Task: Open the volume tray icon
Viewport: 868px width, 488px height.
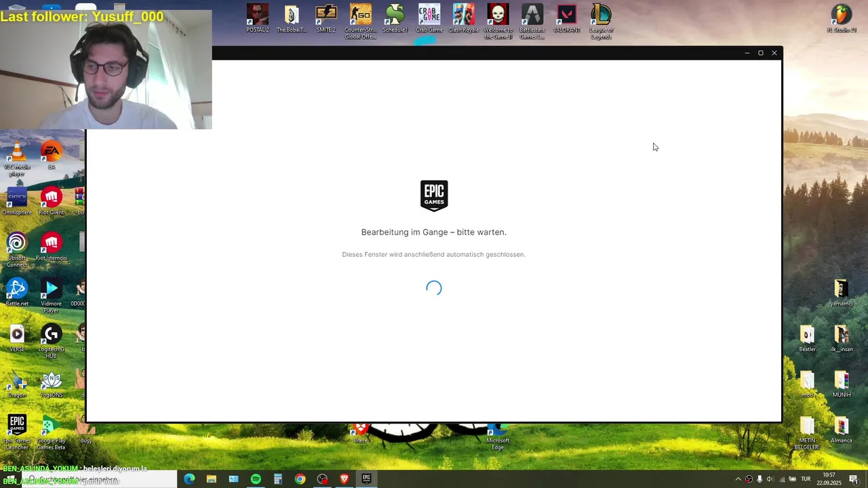Action: [x=770, y=479]
